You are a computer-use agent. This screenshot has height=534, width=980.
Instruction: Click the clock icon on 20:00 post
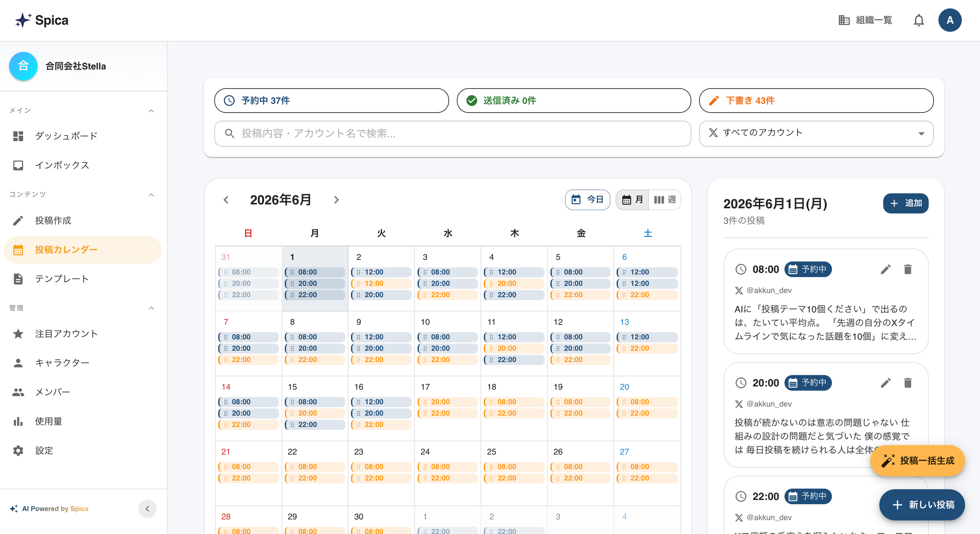pos(741,383)
